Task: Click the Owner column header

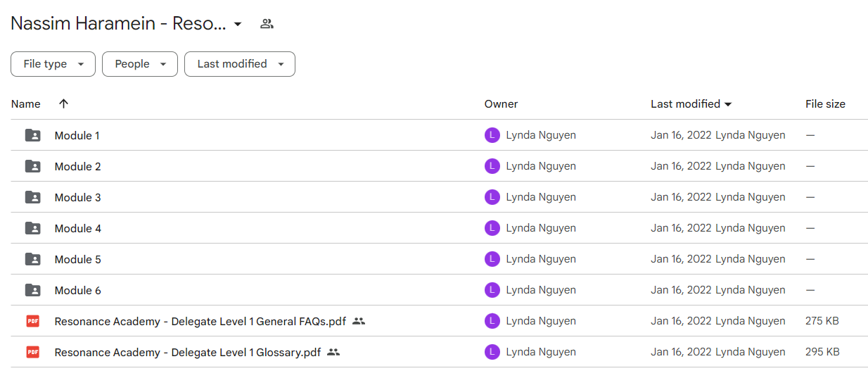Action: point(501,104)
